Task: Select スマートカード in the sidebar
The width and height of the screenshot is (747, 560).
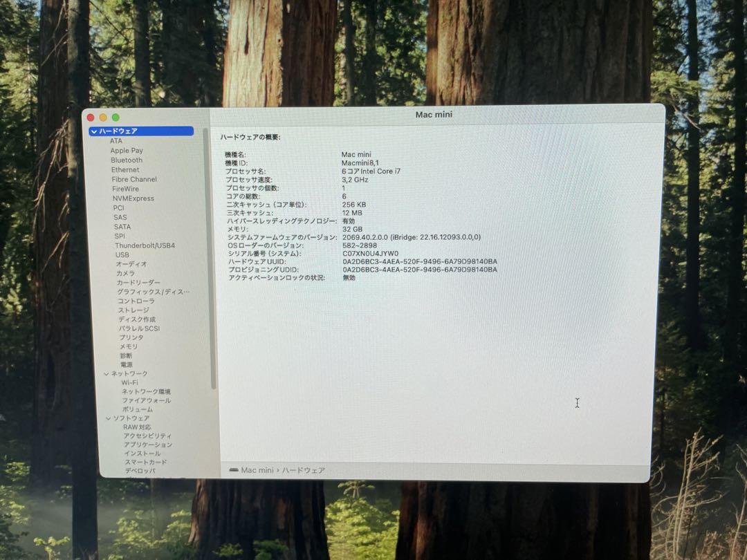Action: [x=146, y=462]
